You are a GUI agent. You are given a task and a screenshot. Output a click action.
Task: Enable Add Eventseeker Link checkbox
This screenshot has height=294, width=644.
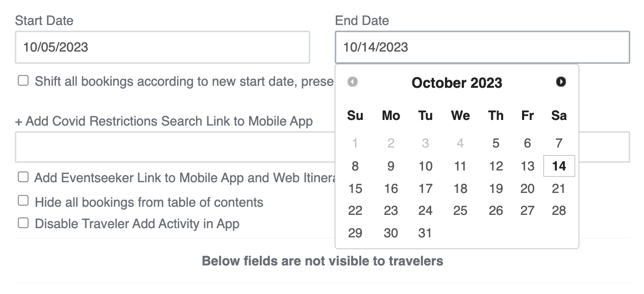(23, 177)
